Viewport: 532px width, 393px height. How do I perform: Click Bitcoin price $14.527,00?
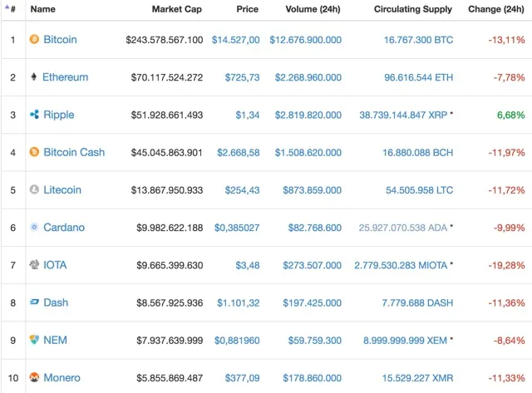coord(235,40)
